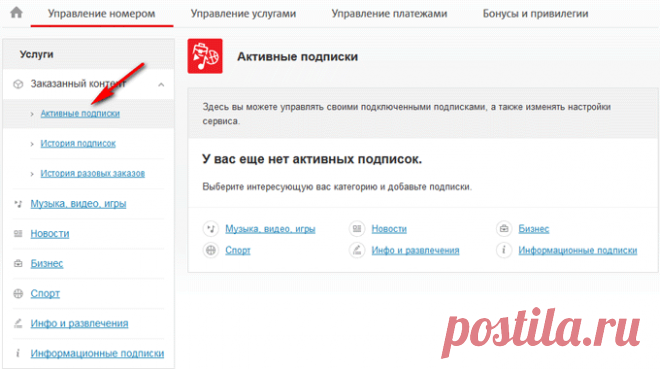Click round news icon in main panel
Screen dimensions: 660x369
click(x=357, y=229)
